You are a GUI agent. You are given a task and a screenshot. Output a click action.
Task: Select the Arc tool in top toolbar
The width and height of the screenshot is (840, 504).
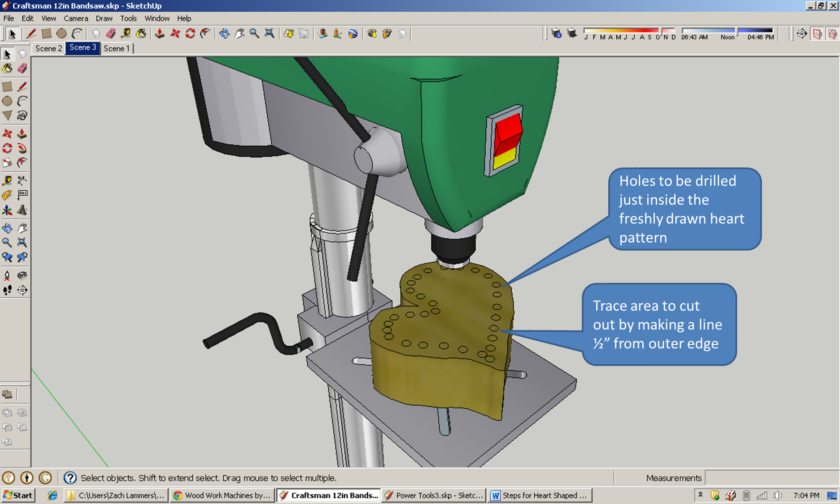[x=77, y=34]
